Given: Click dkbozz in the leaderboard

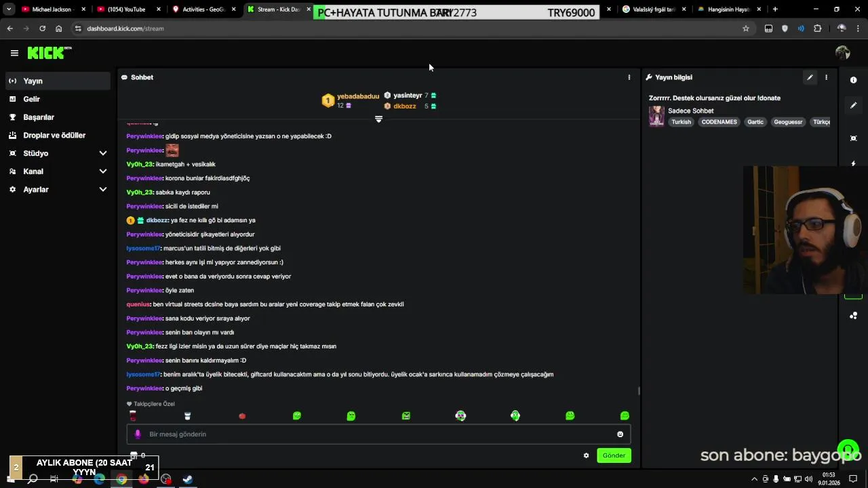Looking at the screenshot, I should [404, 106].
